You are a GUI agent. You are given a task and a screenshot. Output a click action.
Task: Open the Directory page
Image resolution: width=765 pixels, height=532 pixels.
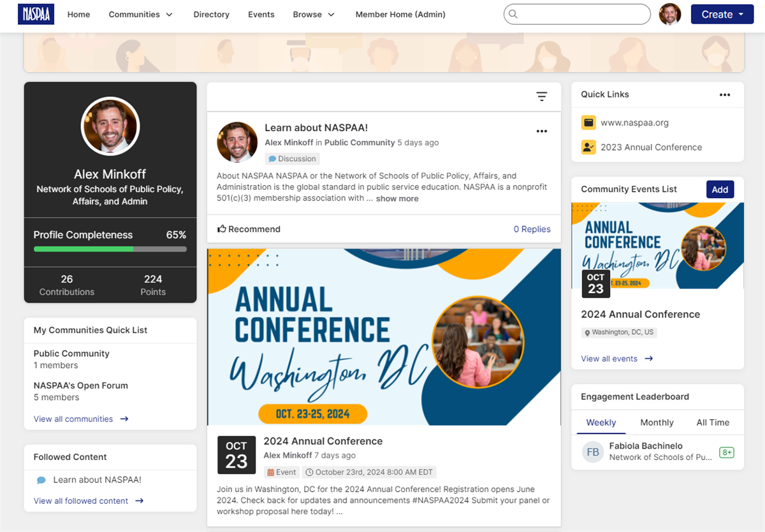click(211, 14)
